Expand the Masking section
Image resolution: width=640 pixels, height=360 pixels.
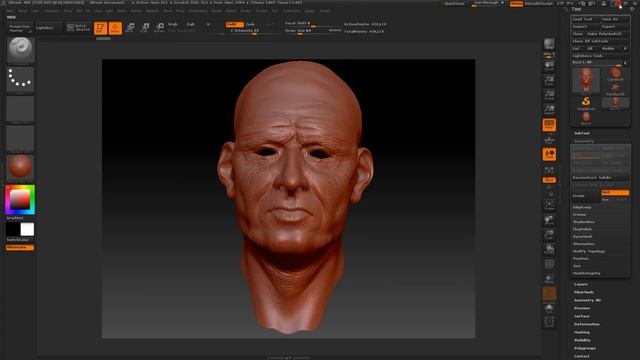coord(582,332)
